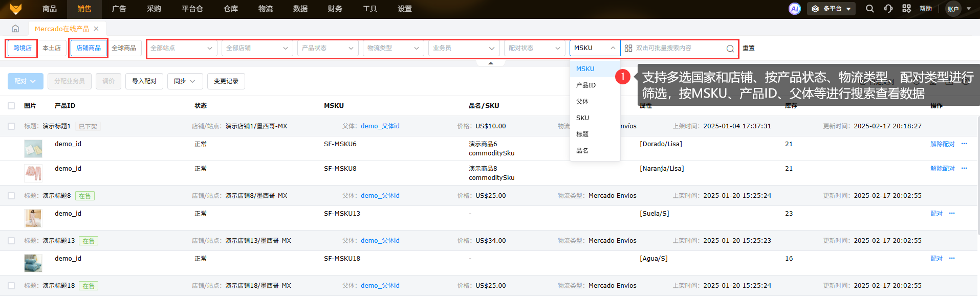Check the 演示标题8 listing checkbox
This screenshot has height=298, width=980.
11,196
